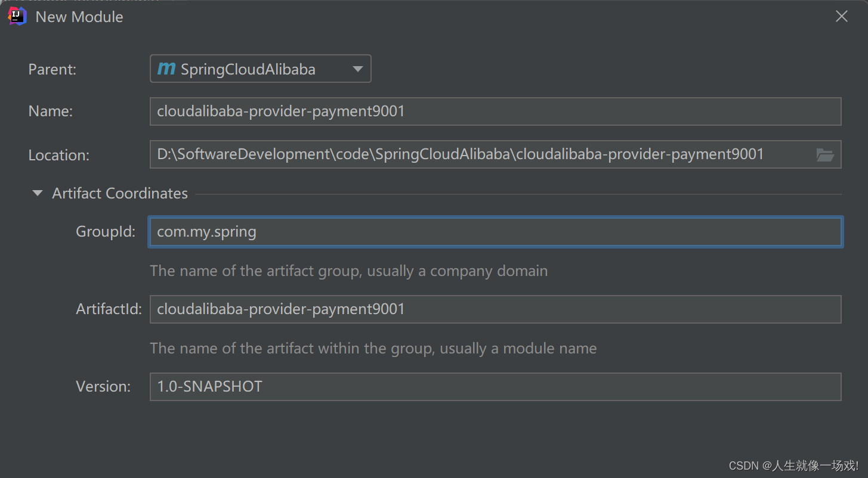Click the ArtifactId input field
Screen dimensions: 868x478
pos(495,309)
